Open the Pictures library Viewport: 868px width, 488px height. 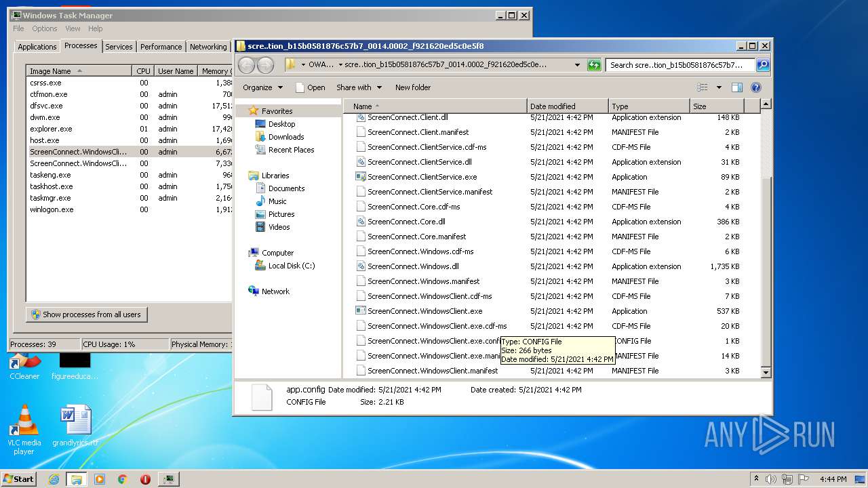(x=281, y=214)
